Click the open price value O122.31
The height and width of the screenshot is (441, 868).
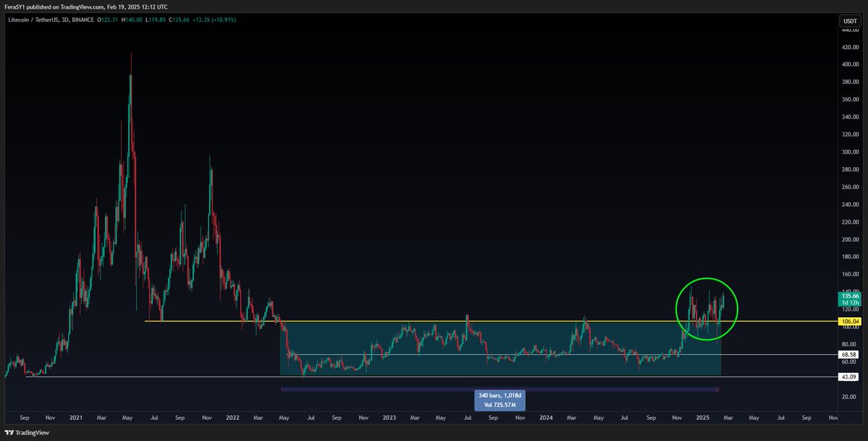click(109, 21)
